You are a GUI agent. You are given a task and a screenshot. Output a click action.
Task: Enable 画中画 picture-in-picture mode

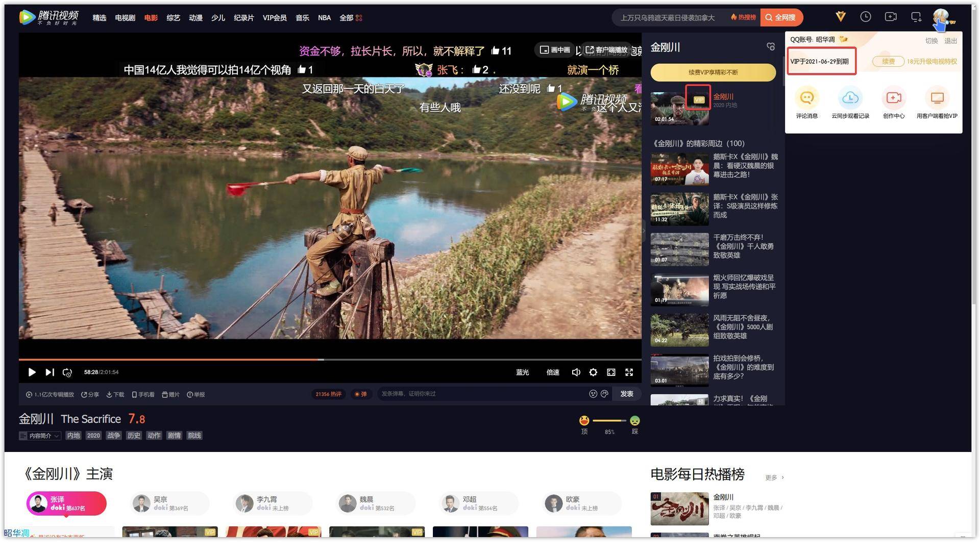pyautogui.click(x=554, y=51)
